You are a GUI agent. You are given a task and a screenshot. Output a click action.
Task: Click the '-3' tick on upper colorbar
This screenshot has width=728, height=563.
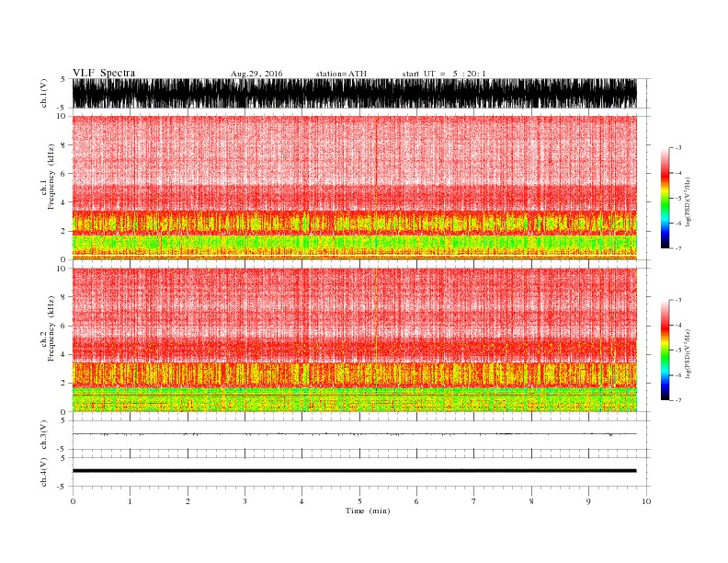677,148
